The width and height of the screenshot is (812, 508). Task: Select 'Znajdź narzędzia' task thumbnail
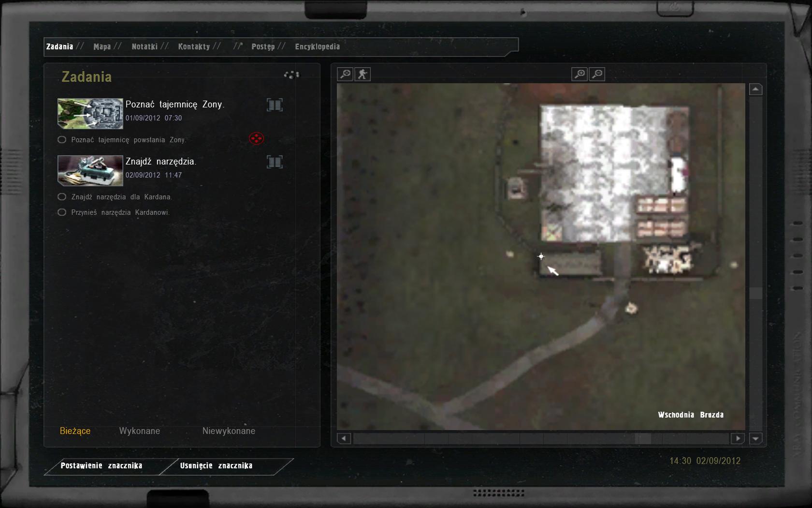[90, 171]
